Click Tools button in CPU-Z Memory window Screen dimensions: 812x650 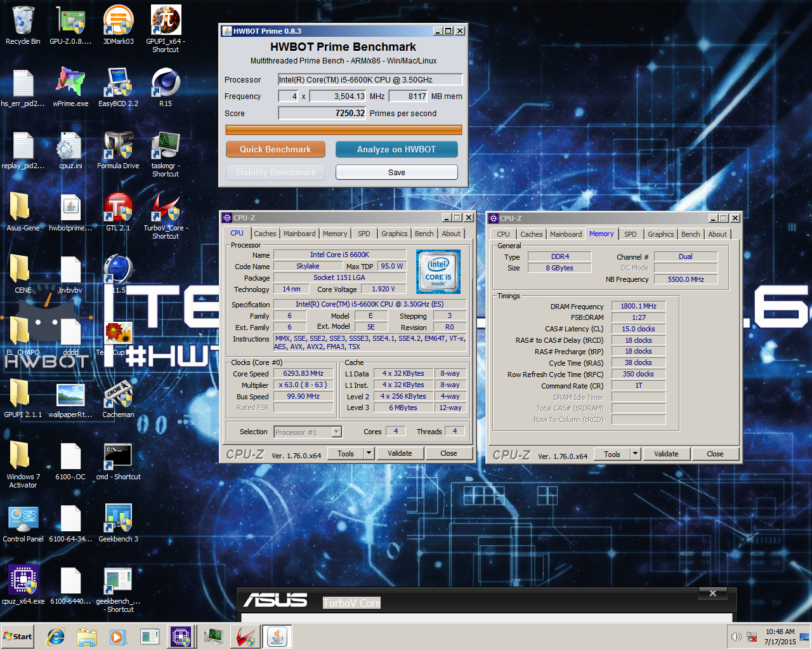click(612, 454)
